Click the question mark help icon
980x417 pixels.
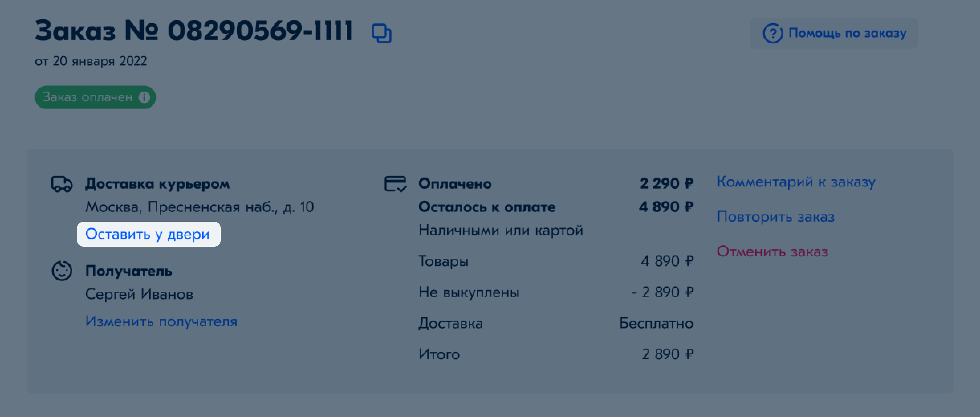point(773,33)
